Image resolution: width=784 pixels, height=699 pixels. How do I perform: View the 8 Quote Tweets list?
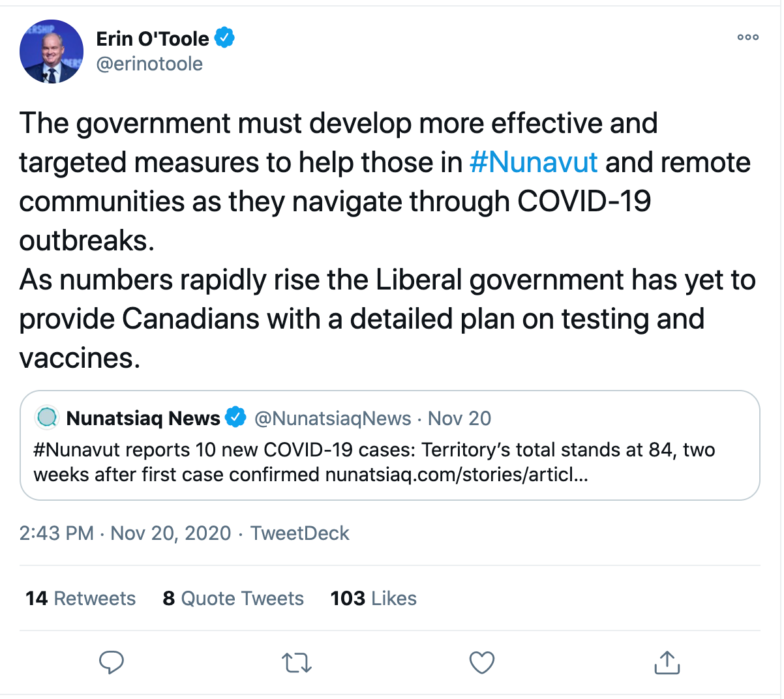click(x=234, y=598)
